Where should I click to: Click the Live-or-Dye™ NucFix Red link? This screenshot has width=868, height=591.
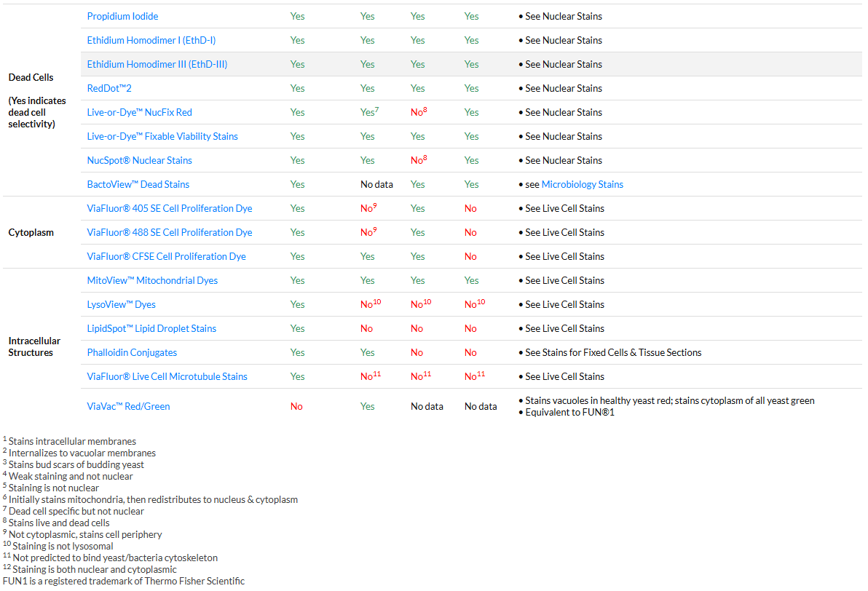pos(140,112)
